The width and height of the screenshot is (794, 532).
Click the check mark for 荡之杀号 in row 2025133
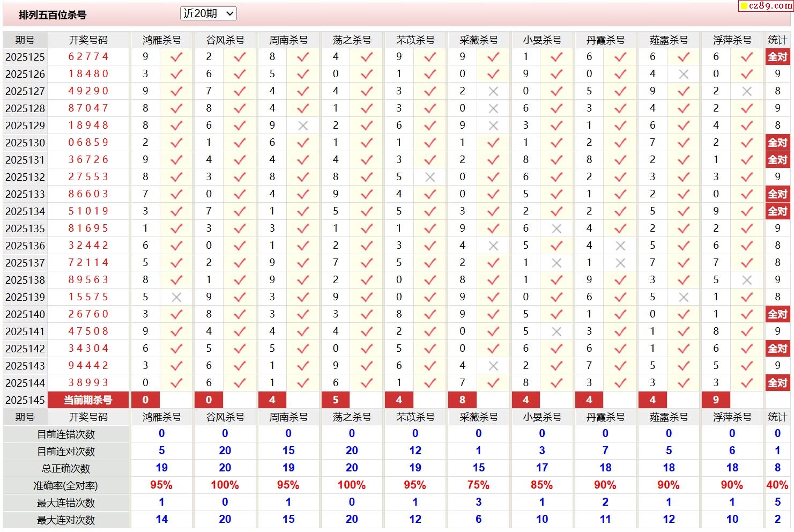coord(367,194)
